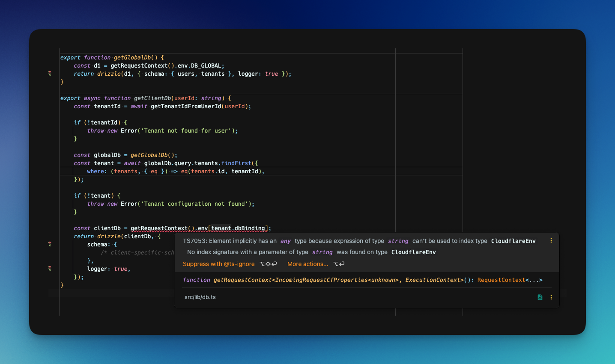
Task: Click "ExecutionContext" in the popup function signature
Action: [x=433, y=280]
